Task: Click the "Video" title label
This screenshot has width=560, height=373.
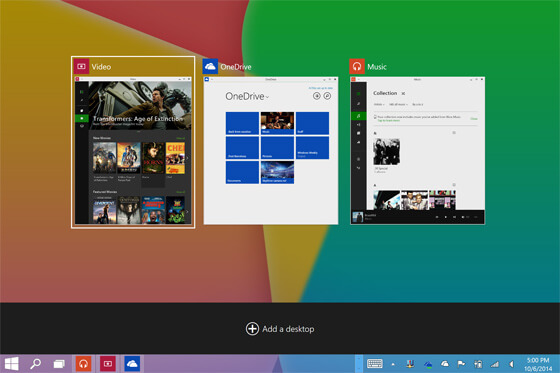Action: (101, 67)
